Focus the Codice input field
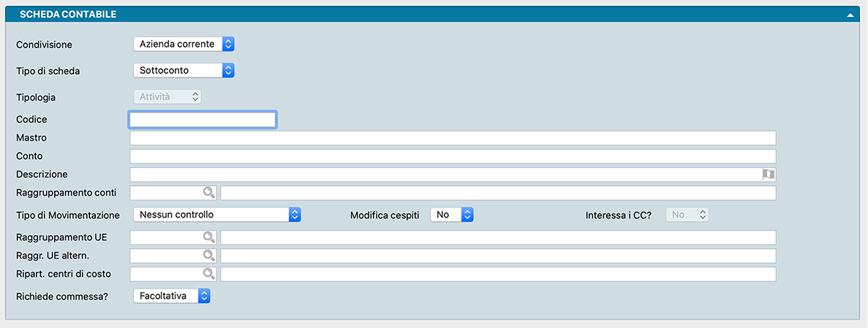 [x=203, y=119]
